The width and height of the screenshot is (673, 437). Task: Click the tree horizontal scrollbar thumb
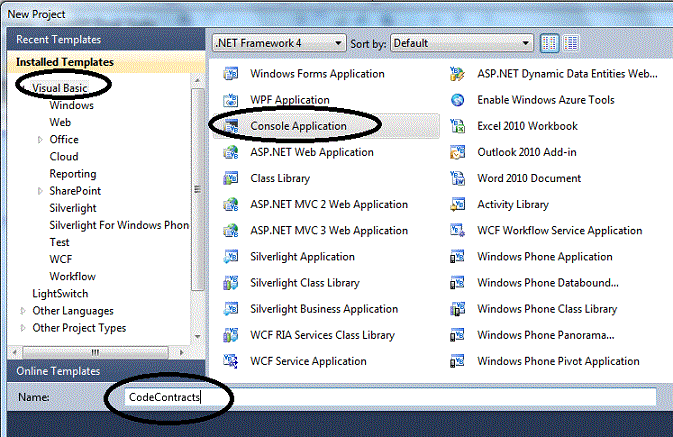coord(95,352)
